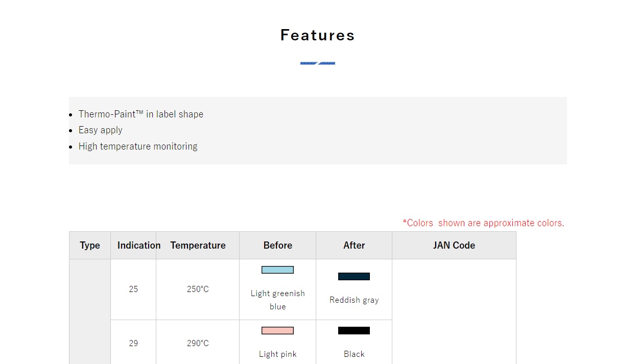Click the Features heading
The width and height of the screenshot is (635, 364).
[317, 35]
